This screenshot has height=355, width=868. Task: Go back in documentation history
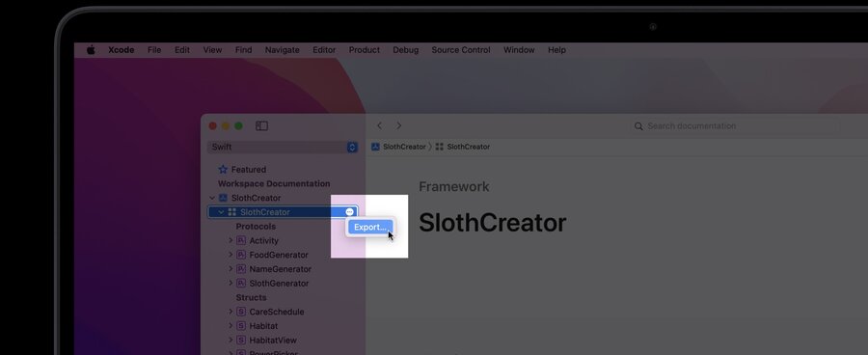coord(379,126)
